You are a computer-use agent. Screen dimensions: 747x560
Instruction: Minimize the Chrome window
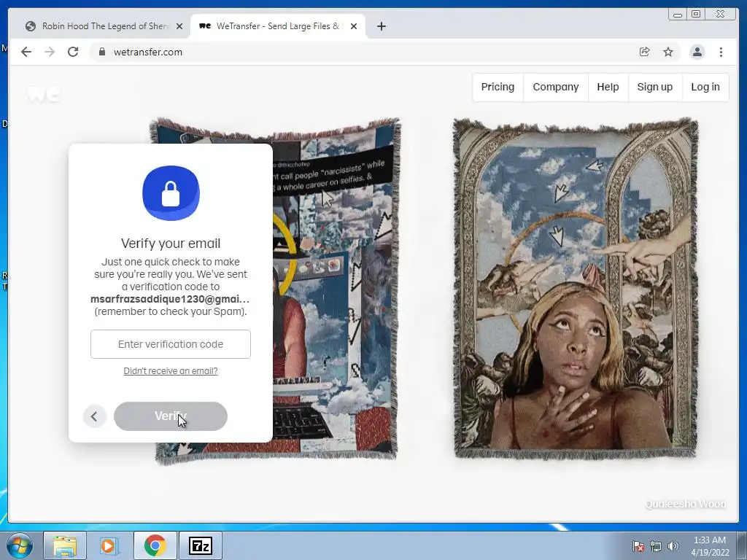[x=677, y=15]
